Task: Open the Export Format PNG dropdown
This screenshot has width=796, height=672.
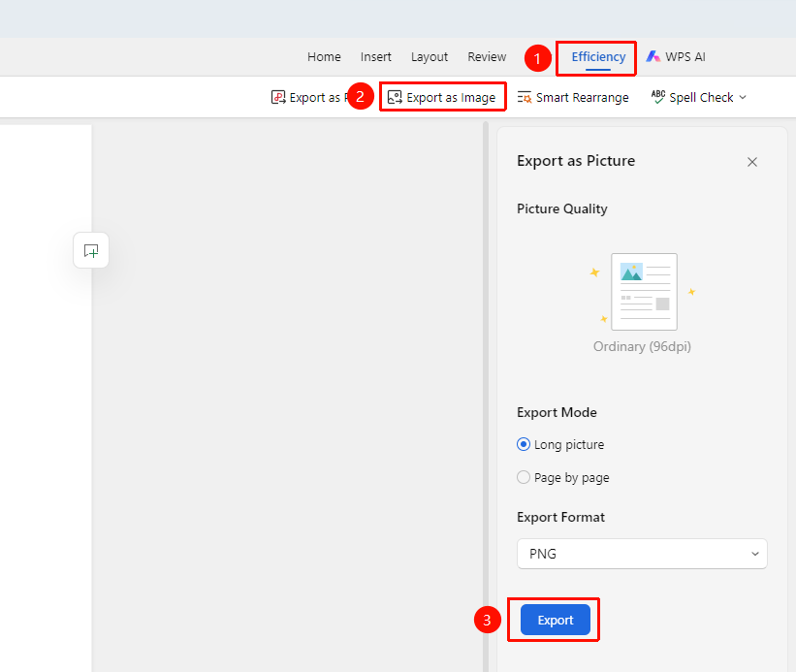Action: [642, 554]
